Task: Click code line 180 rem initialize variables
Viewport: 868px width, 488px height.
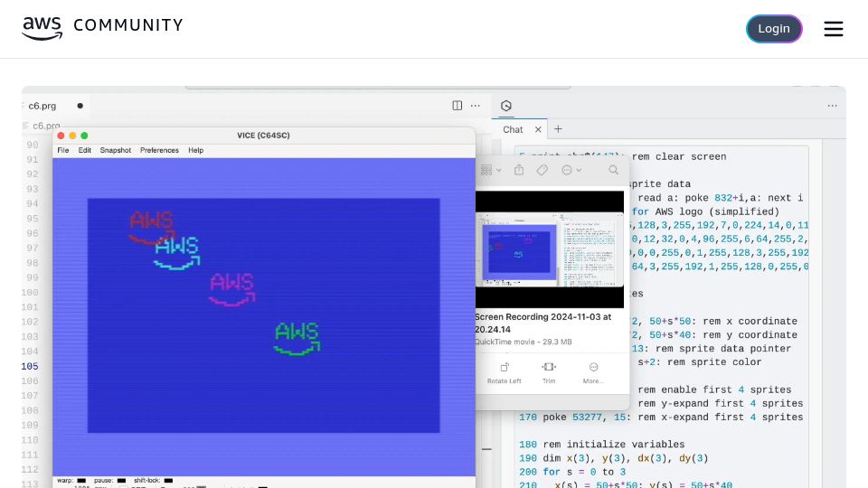Action: tap(602, 445)
